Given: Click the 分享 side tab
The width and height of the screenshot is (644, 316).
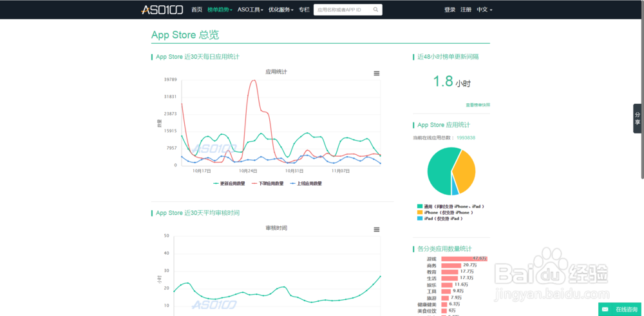Looking at the screenshot, I should point(638,119).
